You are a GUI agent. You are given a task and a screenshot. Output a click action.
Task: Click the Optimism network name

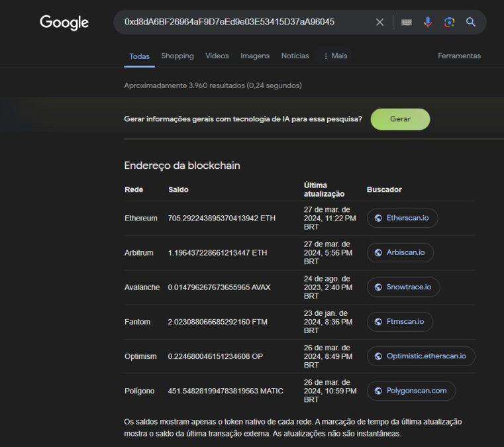click(x=140, y=356)
